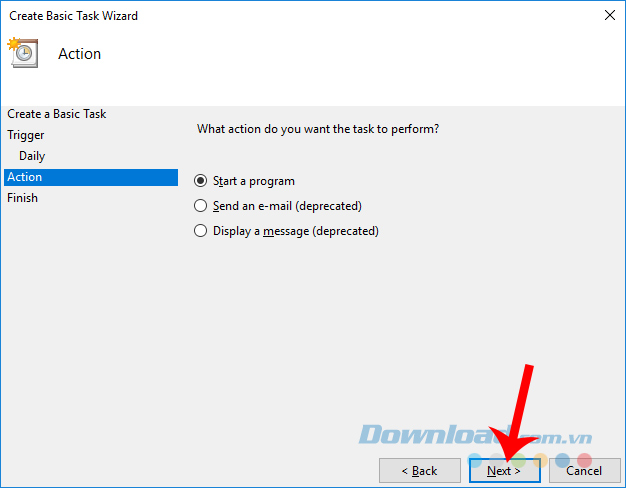
Task: Go to the Finish step
Action: [22, 198]
